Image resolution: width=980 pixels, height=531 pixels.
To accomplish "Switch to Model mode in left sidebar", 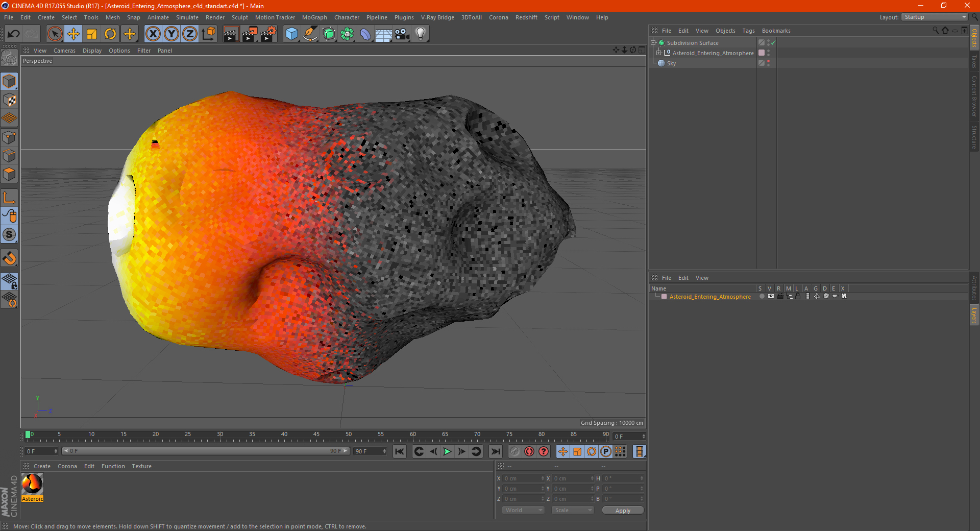I will pos(9,81).
